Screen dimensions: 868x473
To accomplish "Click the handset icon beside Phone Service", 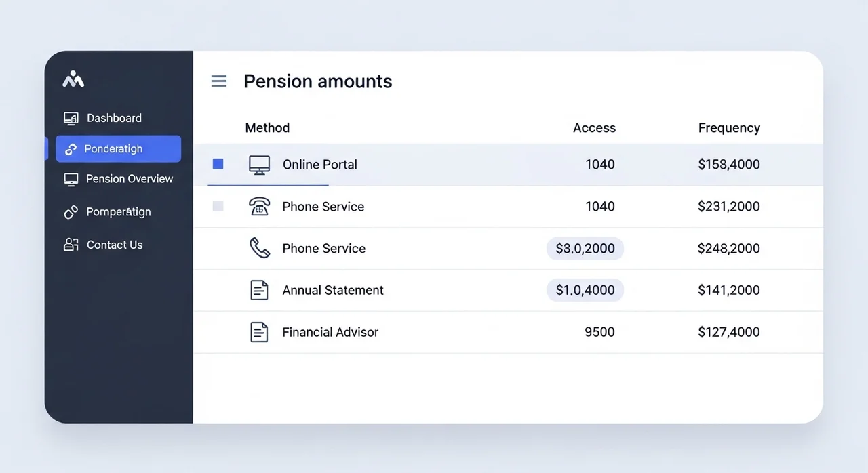I will coord(259,248).
